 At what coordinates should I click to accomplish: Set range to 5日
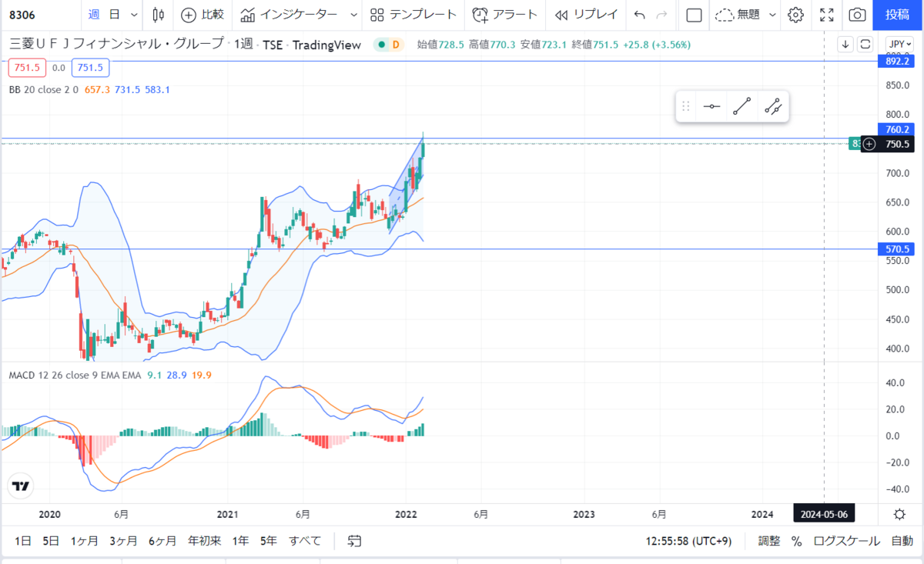pos(51,541)
